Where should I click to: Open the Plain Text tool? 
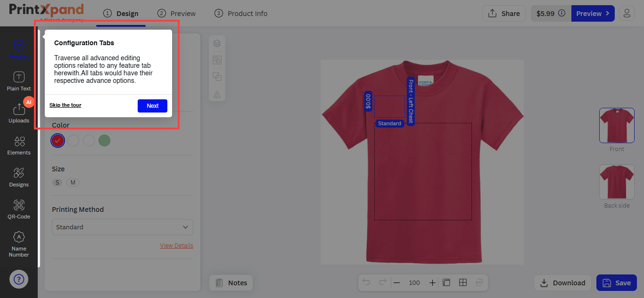[19, 81]
